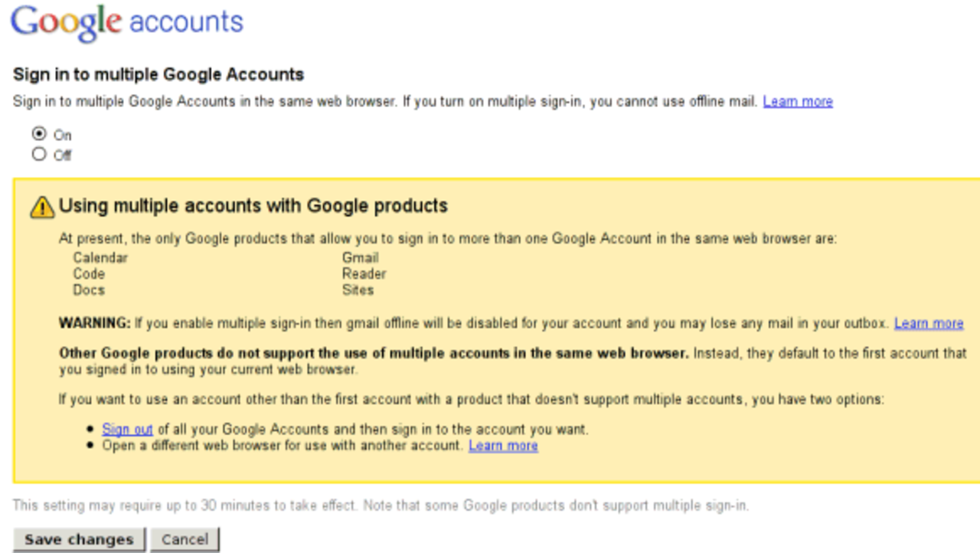Image resolution: width=980 pixels, height=553 pixels.
Task: Click Sites in the supported products list
Action: point(358,290)
